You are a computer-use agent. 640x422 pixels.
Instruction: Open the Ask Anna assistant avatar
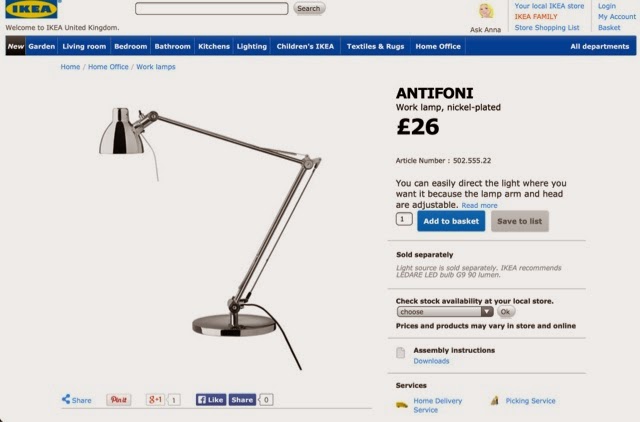[x=486, y=11]
